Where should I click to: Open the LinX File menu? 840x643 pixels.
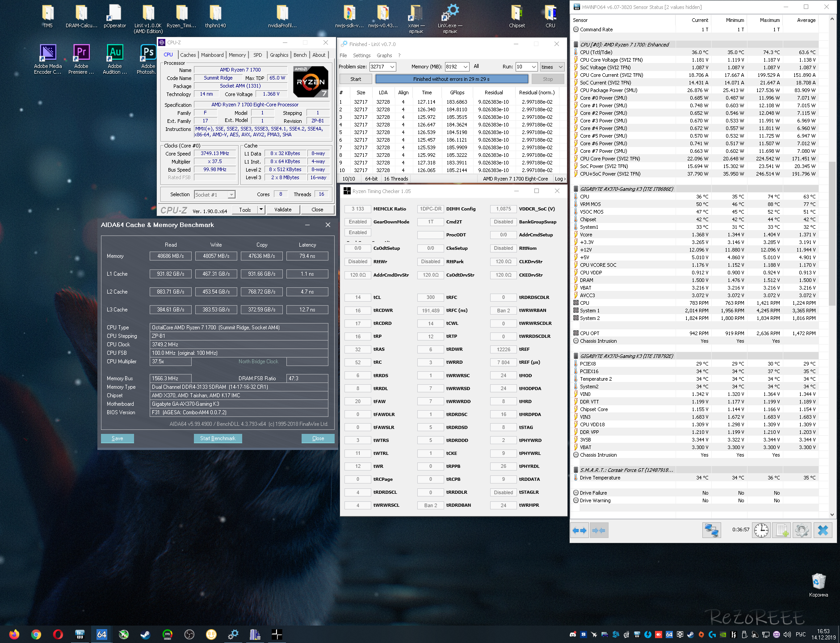coord(343,55)
